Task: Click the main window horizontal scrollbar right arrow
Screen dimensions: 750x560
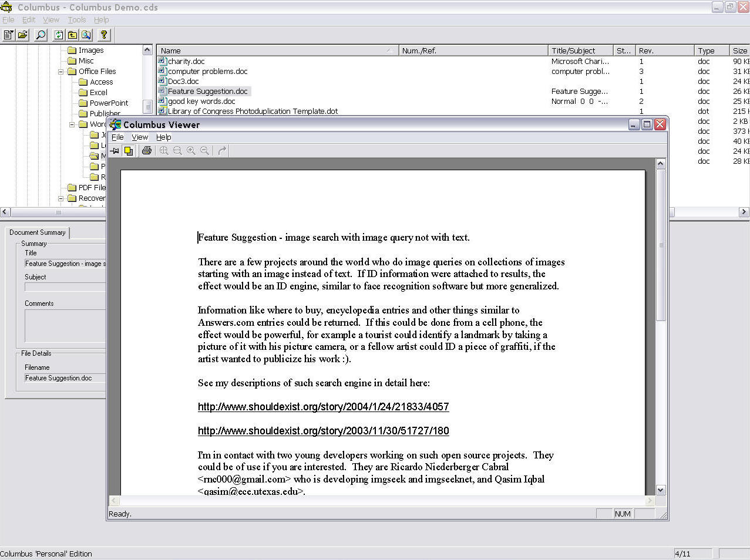Action: [x=744, y=212]
